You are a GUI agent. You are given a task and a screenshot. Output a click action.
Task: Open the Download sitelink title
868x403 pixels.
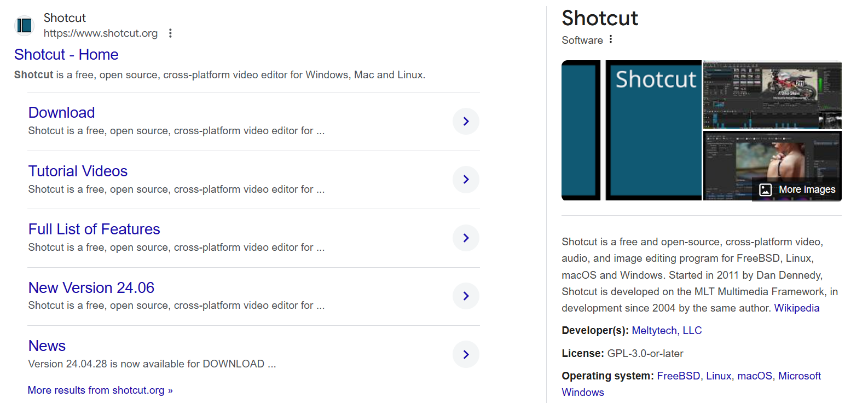coord(61,113)
